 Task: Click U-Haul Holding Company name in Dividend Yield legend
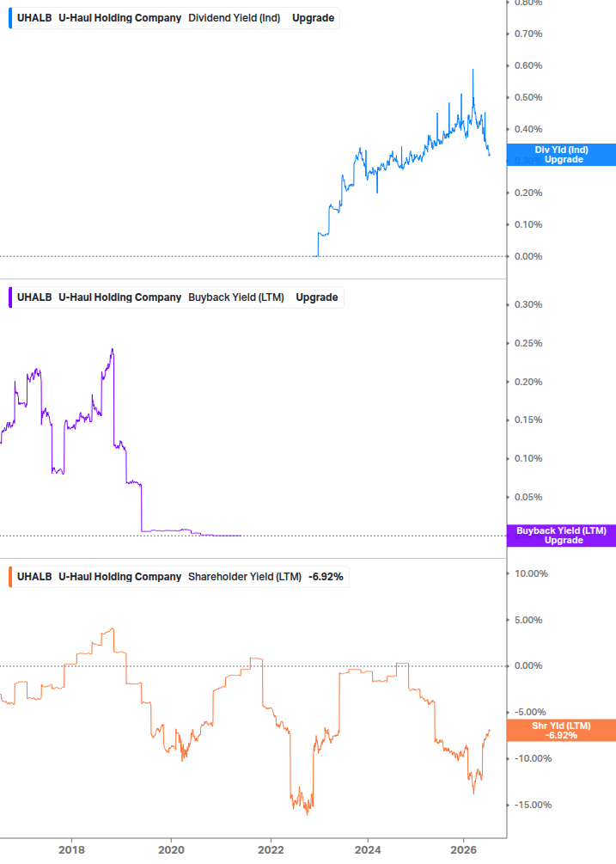tap(120, 18)
